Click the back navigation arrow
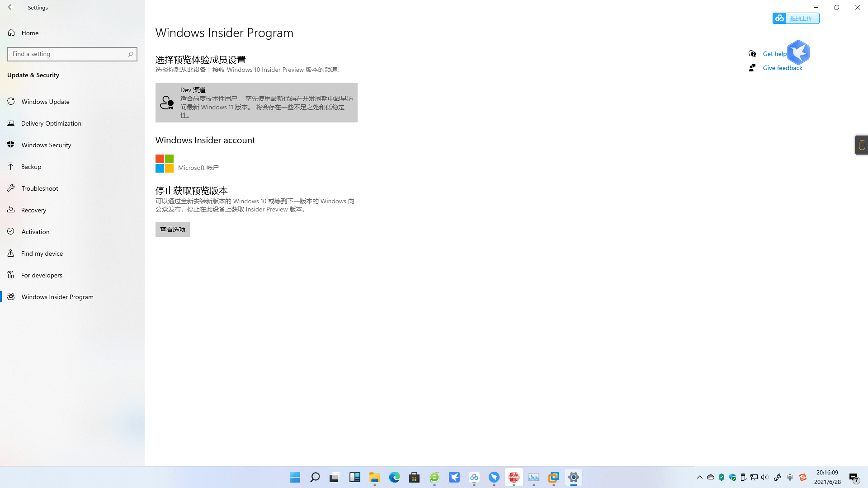 [11, 7]
